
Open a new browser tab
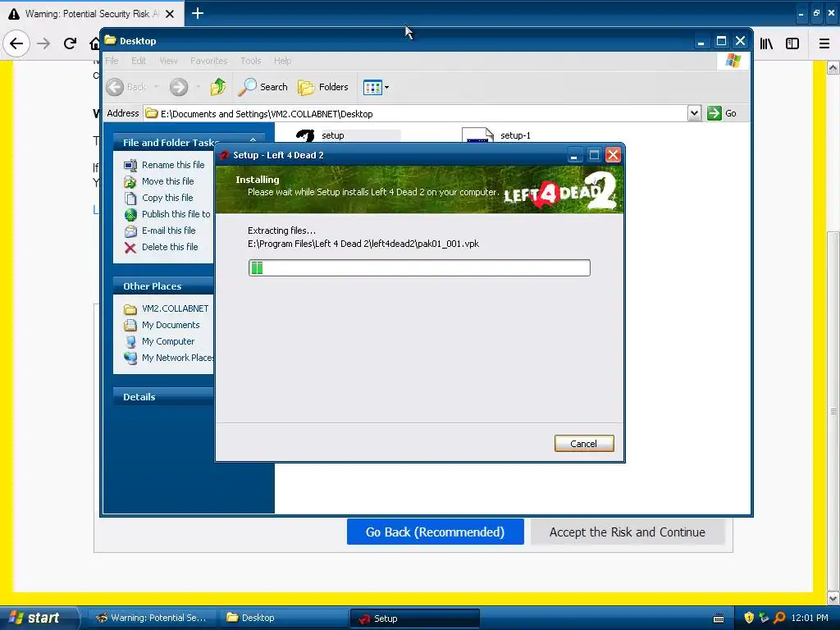coord(198,13)
